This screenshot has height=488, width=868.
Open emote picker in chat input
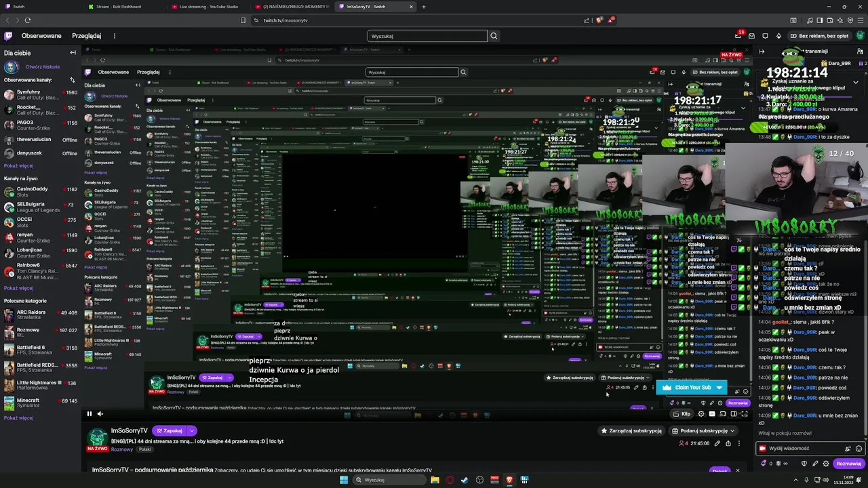click(x=859, y=449)
